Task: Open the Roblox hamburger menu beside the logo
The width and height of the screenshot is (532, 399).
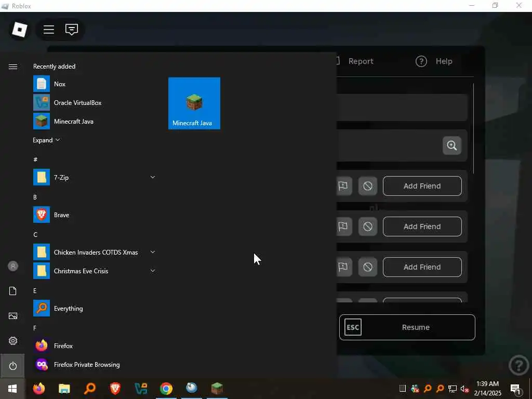Action: pyautogui.click(x=49, y=30)
